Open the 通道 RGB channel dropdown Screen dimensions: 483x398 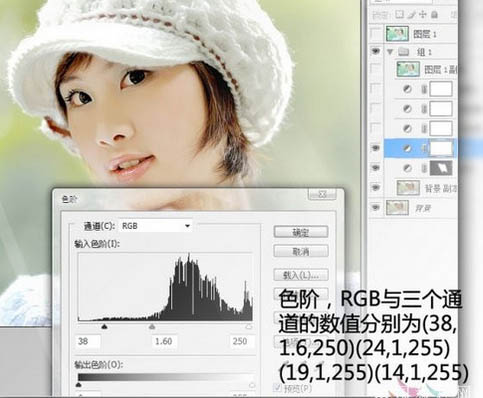click(x=155, y=226)
